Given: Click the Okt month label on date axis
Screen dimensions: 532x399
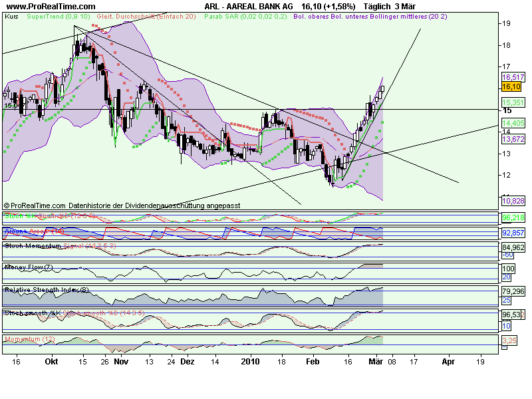Looking at the screenshot, I should tap(51, 361).
